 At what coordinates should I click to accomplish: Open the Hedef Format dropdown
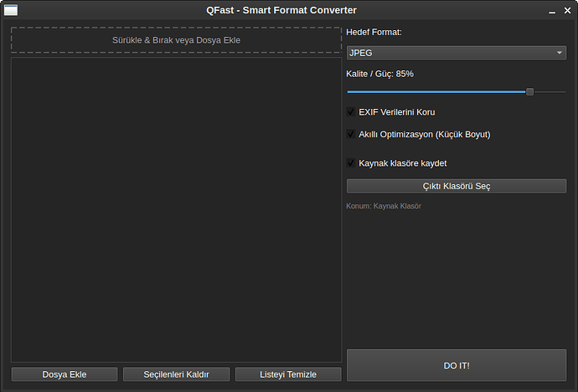tap(456, 53)
